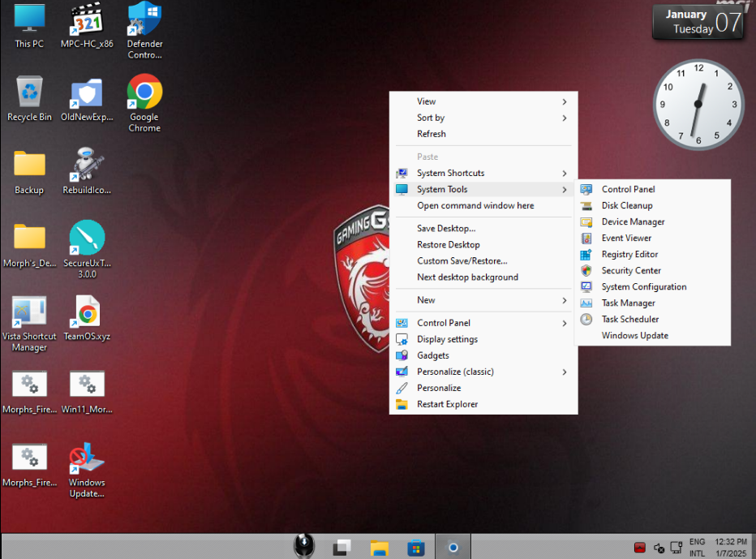The height and width of the screenshot is (559, 756).
Task: Choose Windows Update in submenu
Action: pos(652,336)
